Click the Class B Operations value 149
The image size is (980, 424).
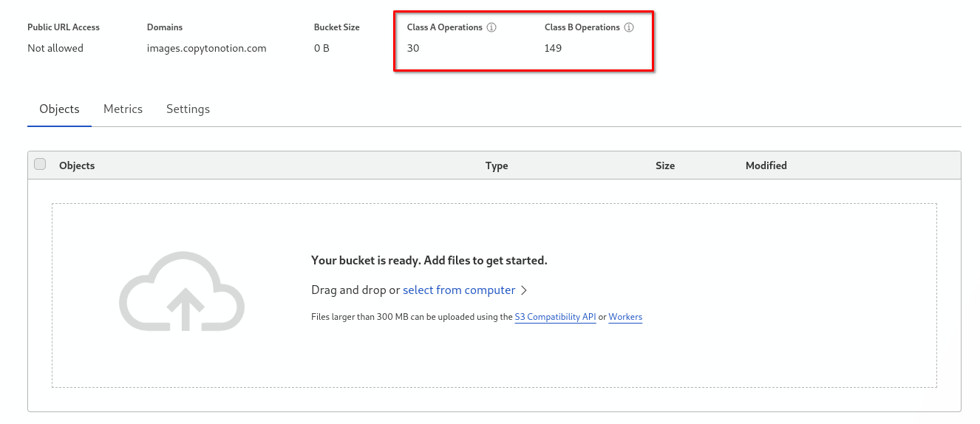[x=553, y=49]
